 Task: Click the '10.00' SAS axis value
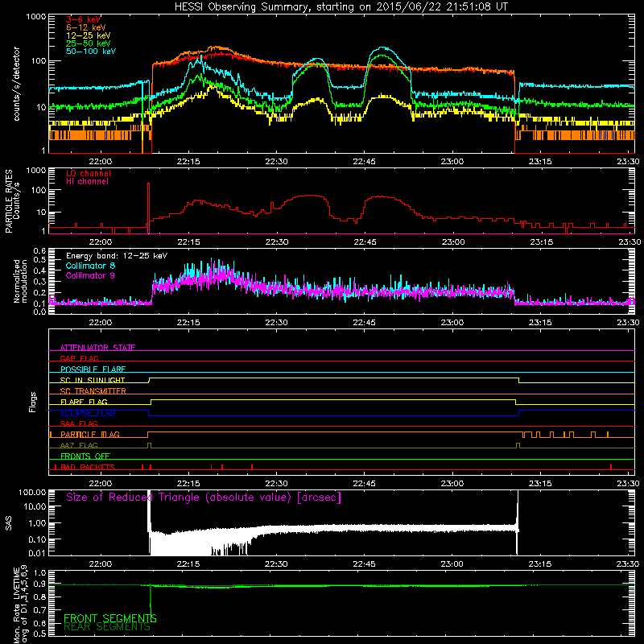point(35,506)
